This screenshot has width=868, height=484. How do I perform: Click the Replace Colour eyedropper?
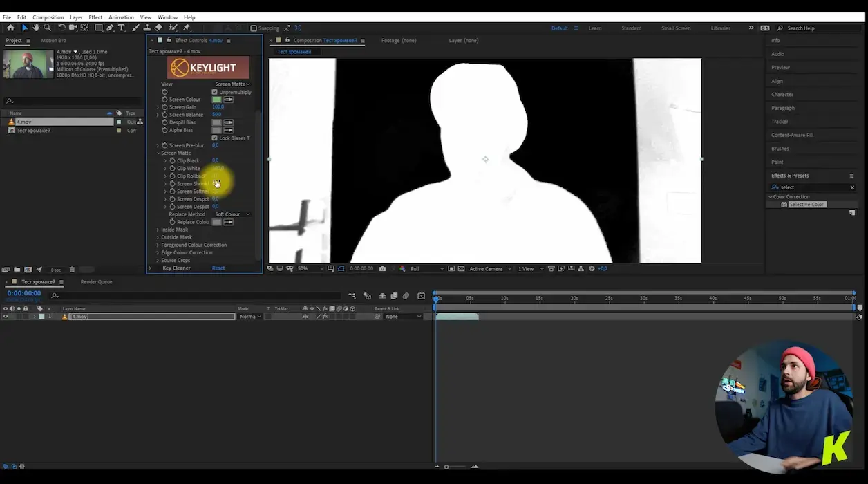coord(228,222)
